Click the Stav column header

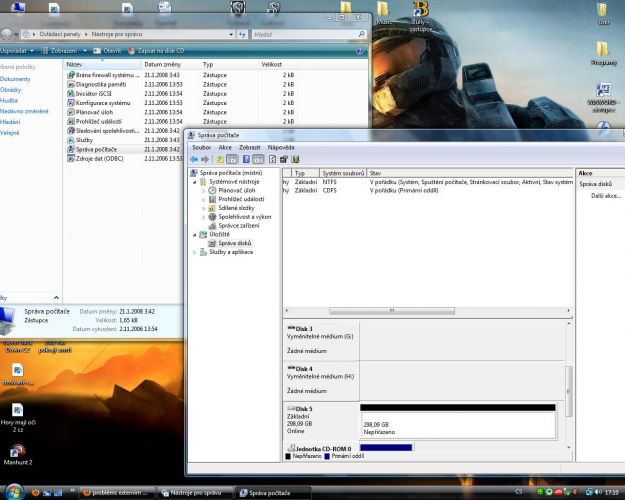click(470, 173)
